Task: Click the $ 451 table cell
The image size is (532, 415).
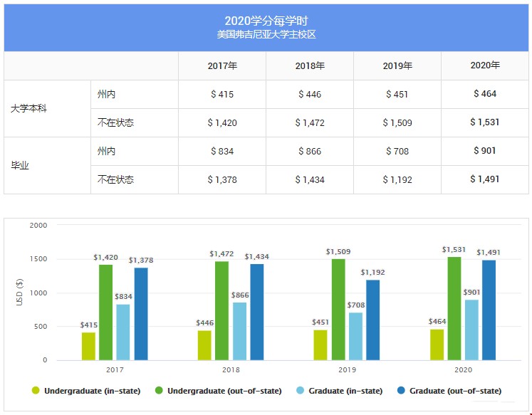Action: 397,94
